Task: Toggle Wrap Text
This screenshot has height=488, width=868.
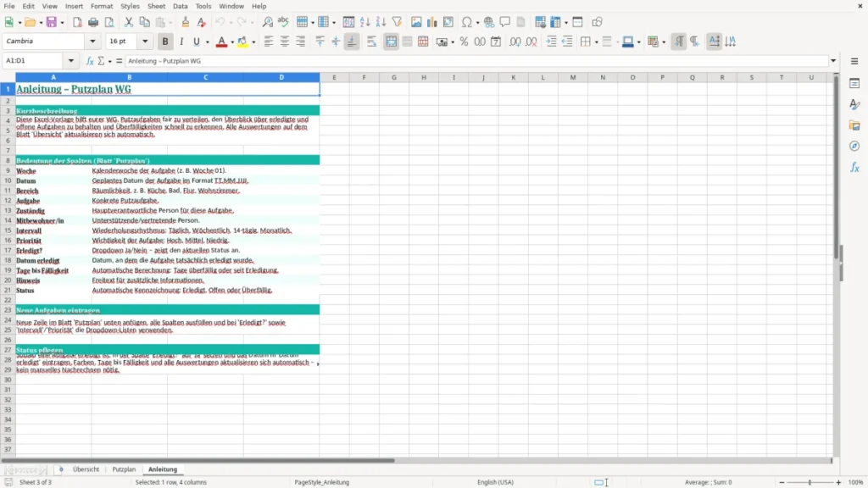Action: 371,42
